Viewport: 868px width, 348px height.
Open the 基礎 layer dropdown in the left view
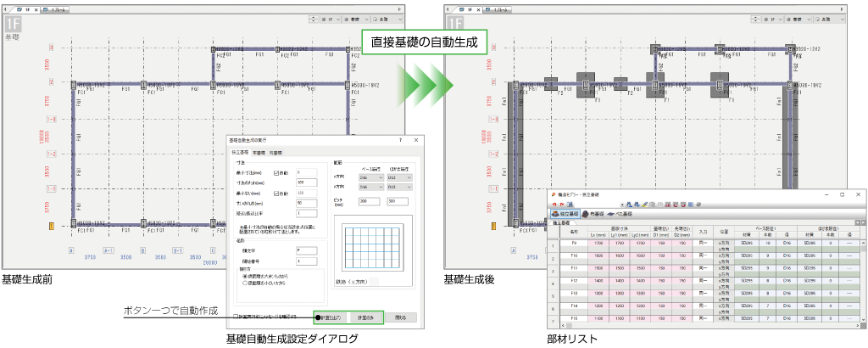[354, 20]
